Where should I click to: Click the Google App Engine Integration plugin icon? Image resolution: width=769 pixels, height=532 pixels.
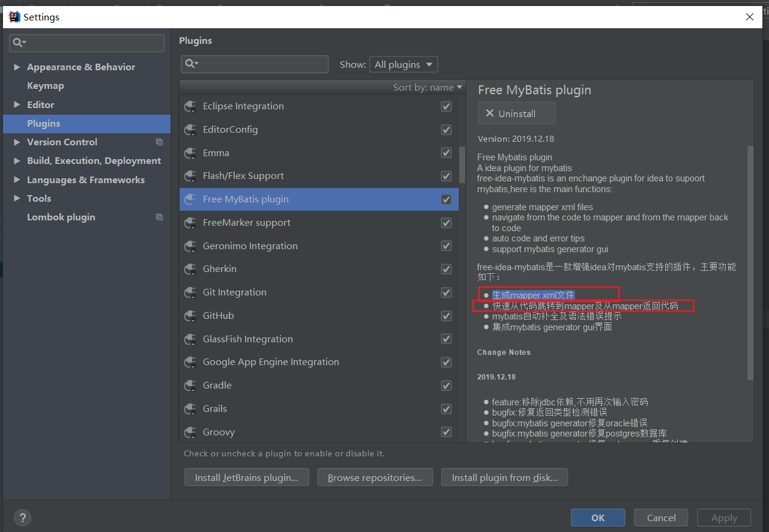click(x=190, y=362)
